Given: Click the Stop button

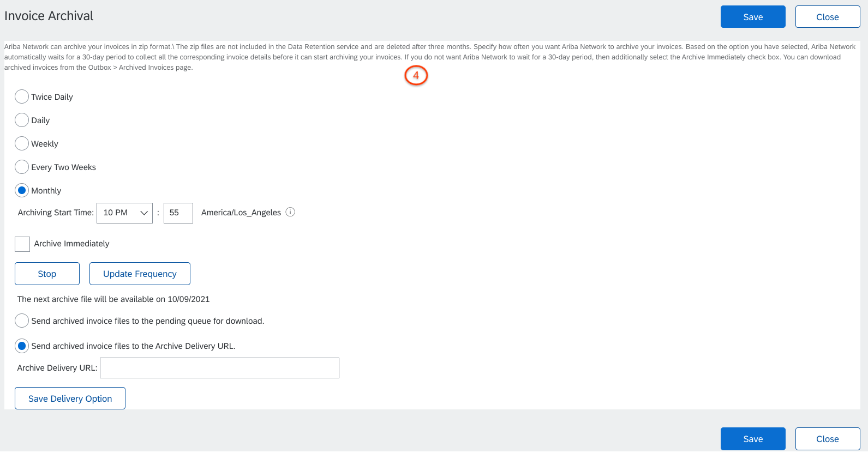Looking at the screenshot, I should [47, 274].
